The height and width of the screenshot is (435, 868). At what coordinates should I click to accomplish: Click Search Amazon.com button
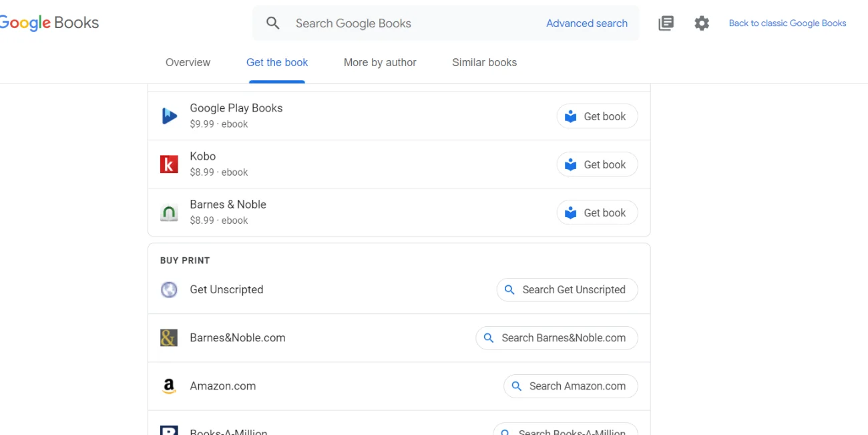(x=571, y=386)
